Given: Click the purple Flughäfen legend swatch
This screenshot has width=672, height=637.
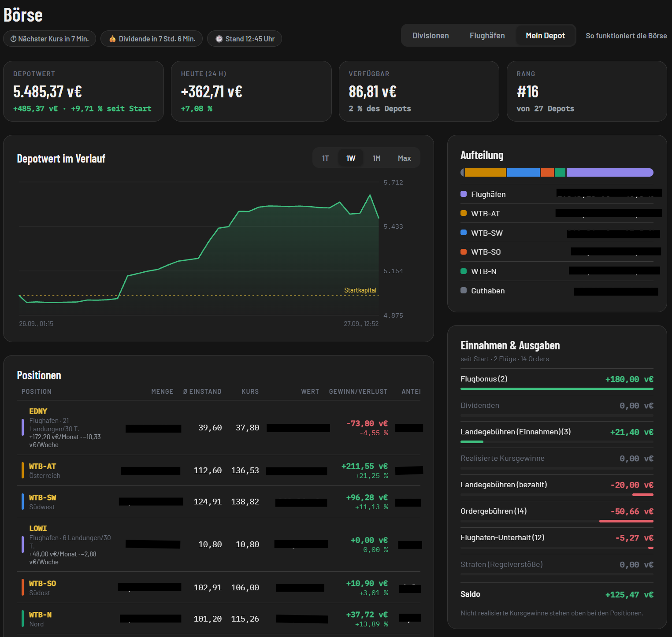Looking at the screenshot, I should 464,194.
